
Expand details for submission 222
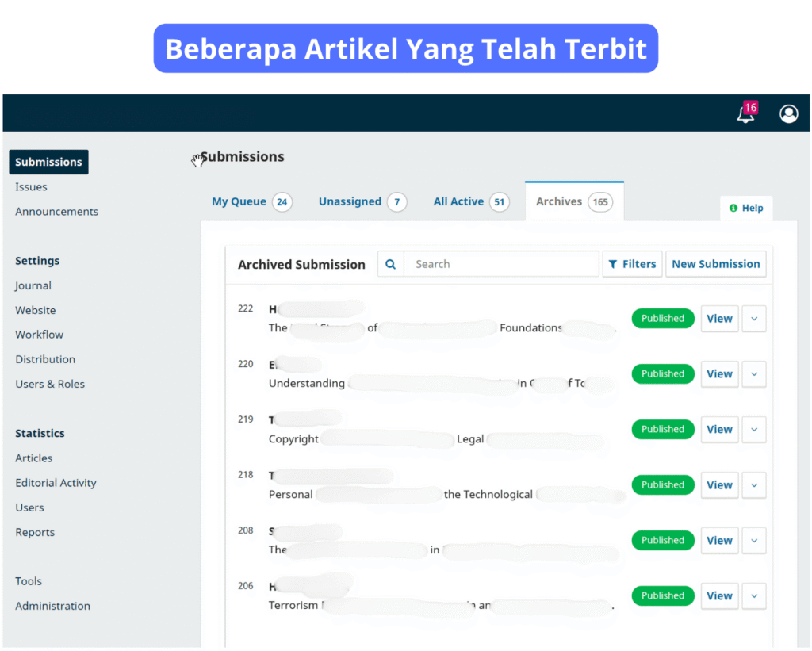coord(754,319)
